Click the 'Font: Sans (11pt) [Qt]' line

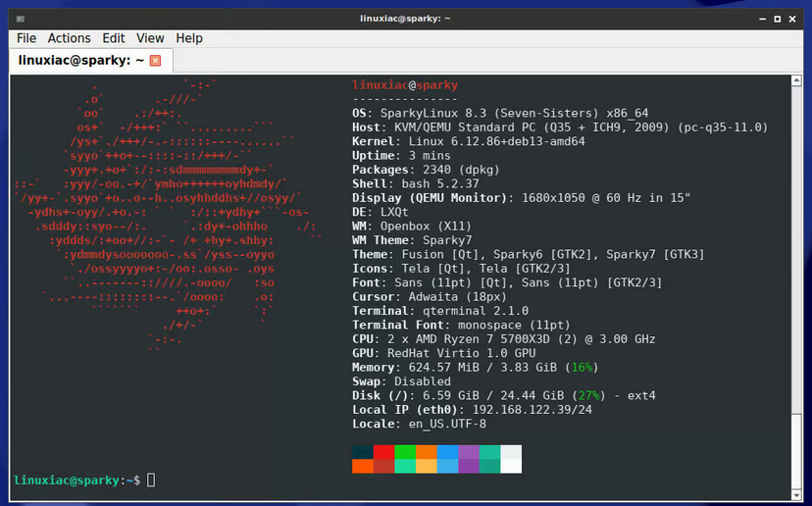507,282
